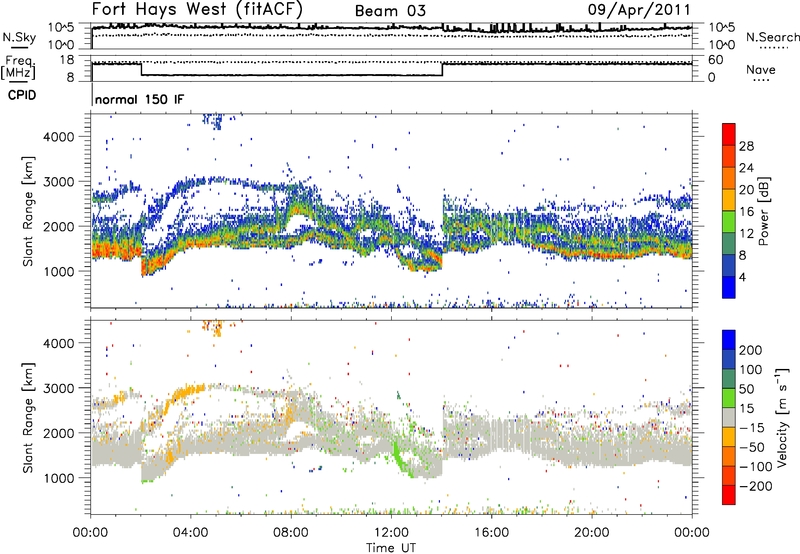Viewport: 800px width, 554px height.
Task: Click the 'Nave' legend label
Action: coord(760,69)
